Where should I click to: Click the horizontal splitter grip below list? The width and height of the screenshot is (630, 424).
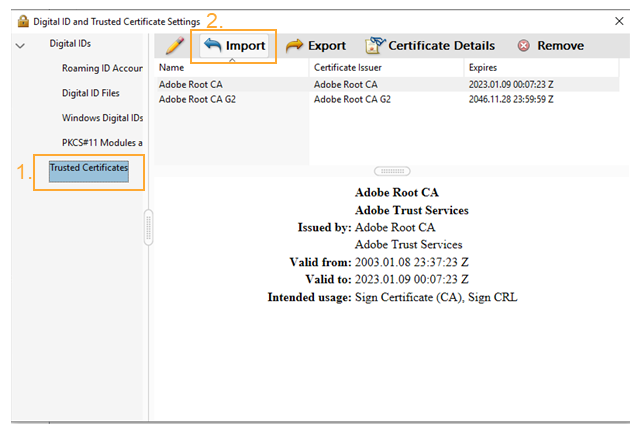pos(392,171)
